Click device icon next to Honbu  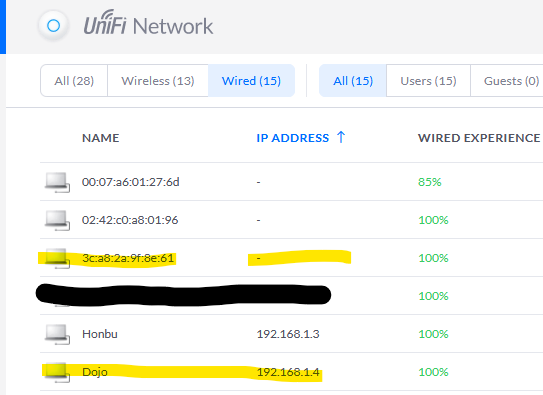point(57,334)
